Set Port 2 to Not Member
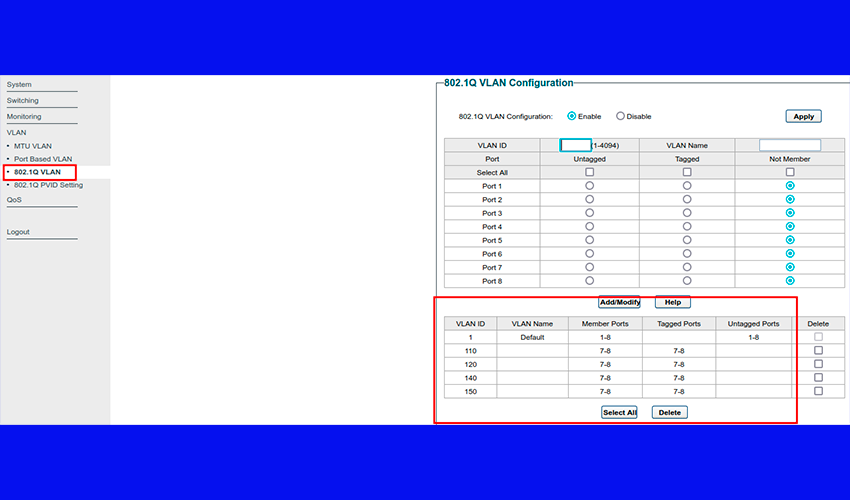This screenshot has width=850, height=500. 790,199
